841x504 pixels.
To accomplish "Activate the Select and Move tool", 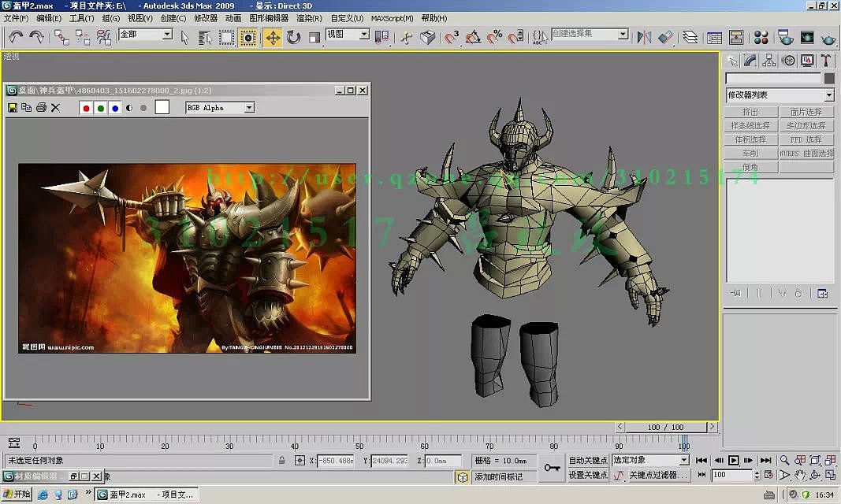I will [273, 38].
